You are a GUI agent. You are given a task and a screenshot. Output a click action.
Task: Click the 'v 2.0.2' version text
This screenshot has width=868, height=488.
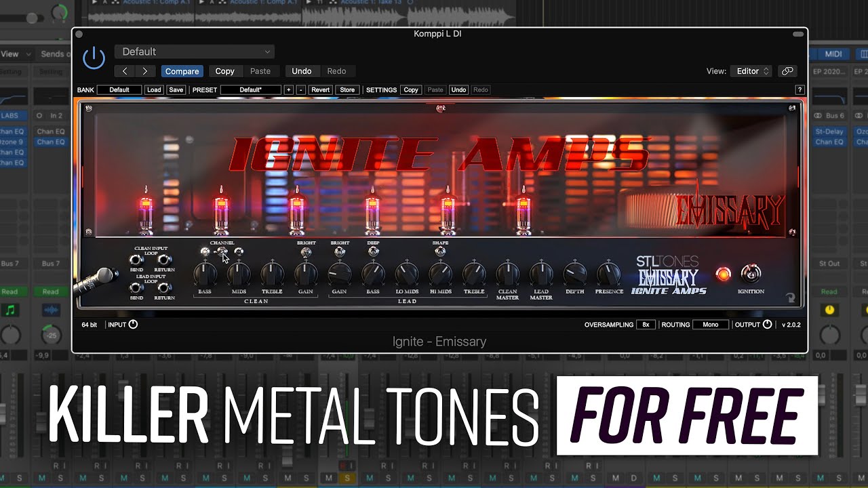click(x=791, y=325)
